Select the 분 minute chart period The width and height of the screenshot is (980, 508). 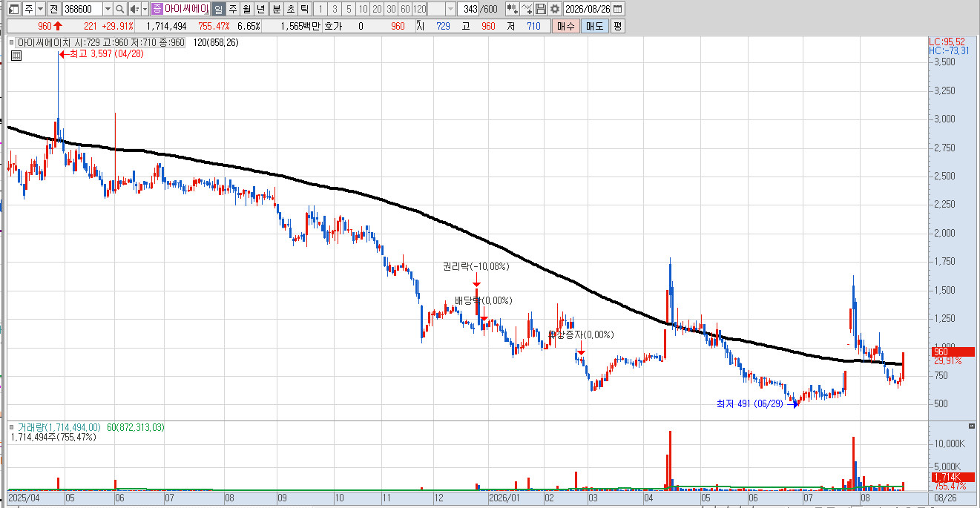click(x=276, y=9)
